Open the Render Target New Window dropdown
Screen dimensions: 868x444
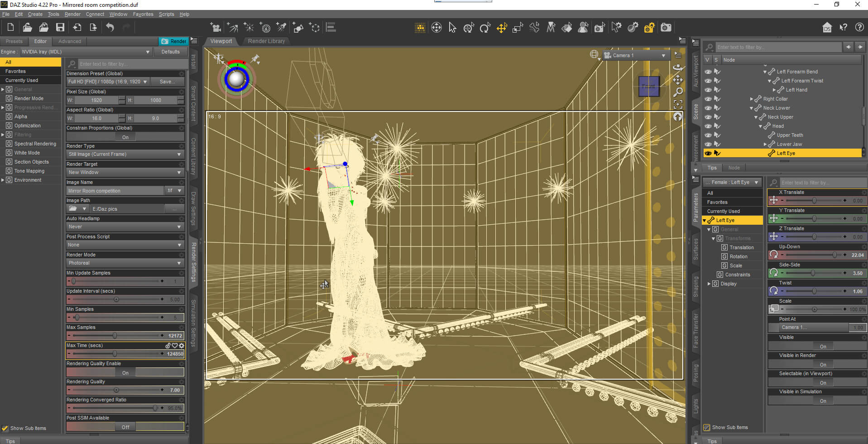125,172
